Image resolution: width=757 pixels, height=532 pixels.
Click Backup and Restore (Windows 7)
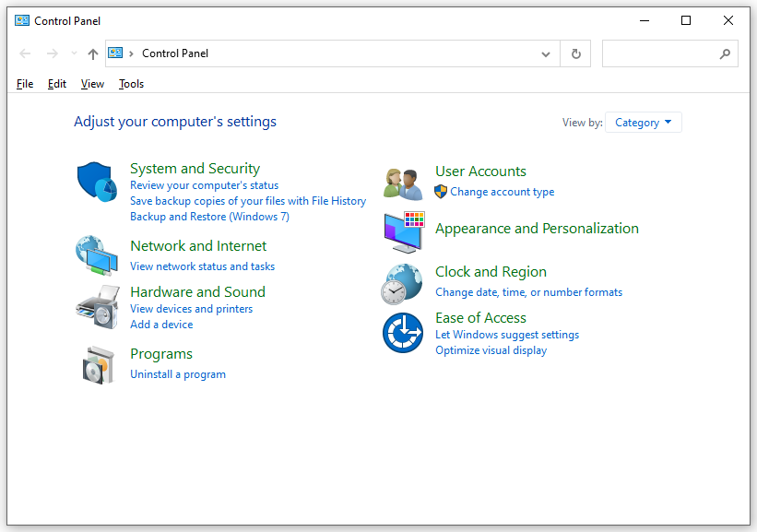(209, 217)
